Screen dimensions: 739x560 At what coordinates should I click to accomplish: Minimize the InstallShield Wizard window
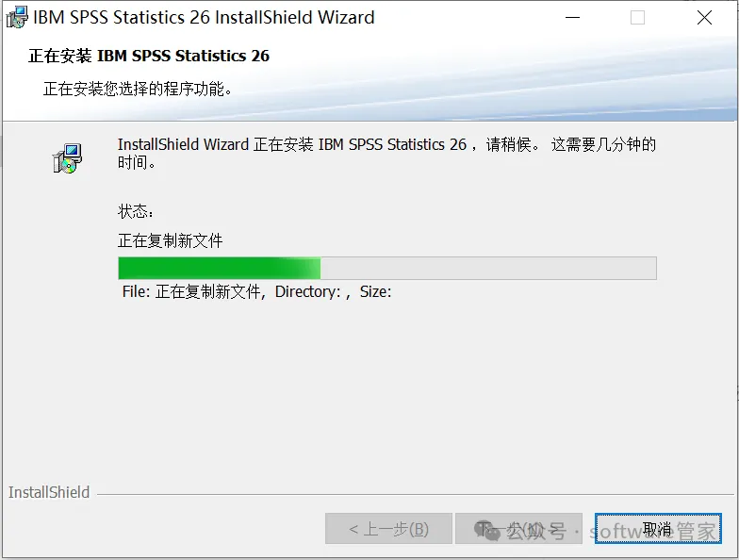coord(573,17)
